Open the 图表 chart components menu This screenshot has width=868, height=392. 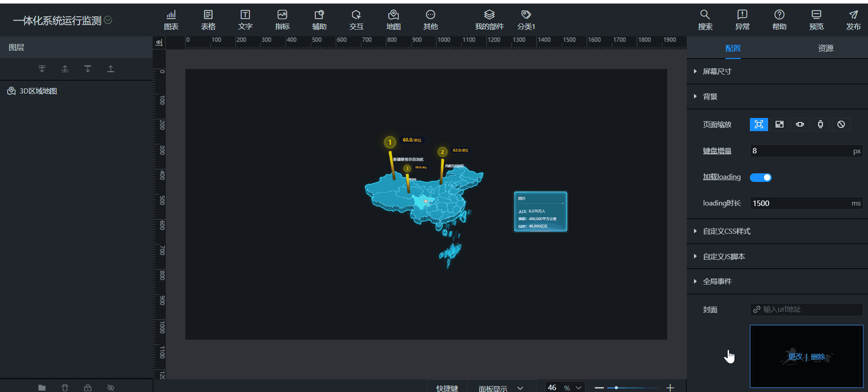pos(171,20)
